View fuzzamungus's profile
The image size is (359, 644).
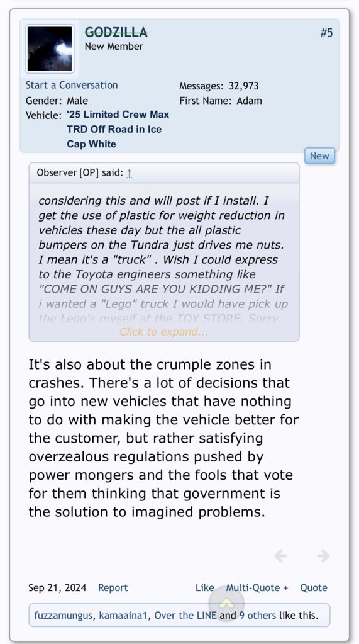point(63,615)
